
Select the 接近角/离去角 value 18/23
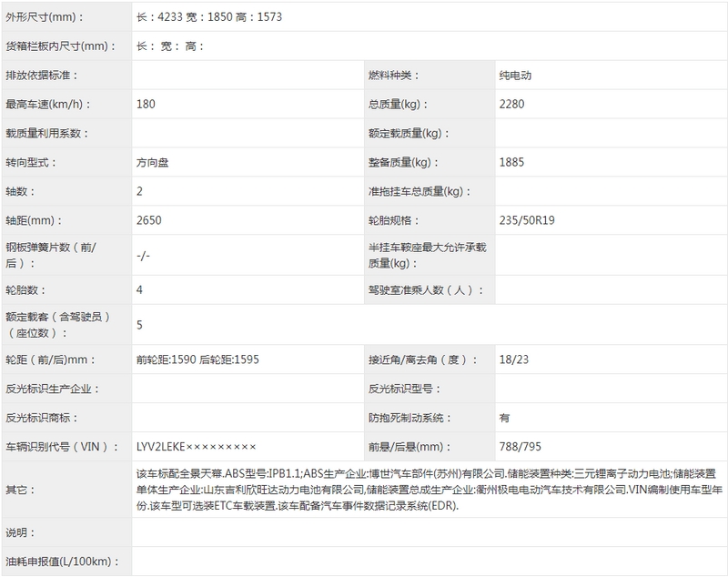click(x=513, y=359)
